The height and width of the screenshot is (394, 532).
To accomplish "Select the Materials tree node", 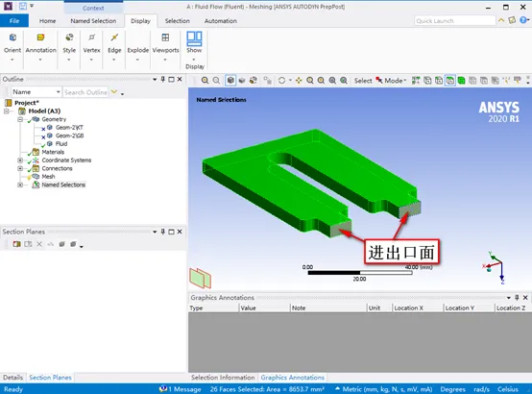I will tap(53, 152).
